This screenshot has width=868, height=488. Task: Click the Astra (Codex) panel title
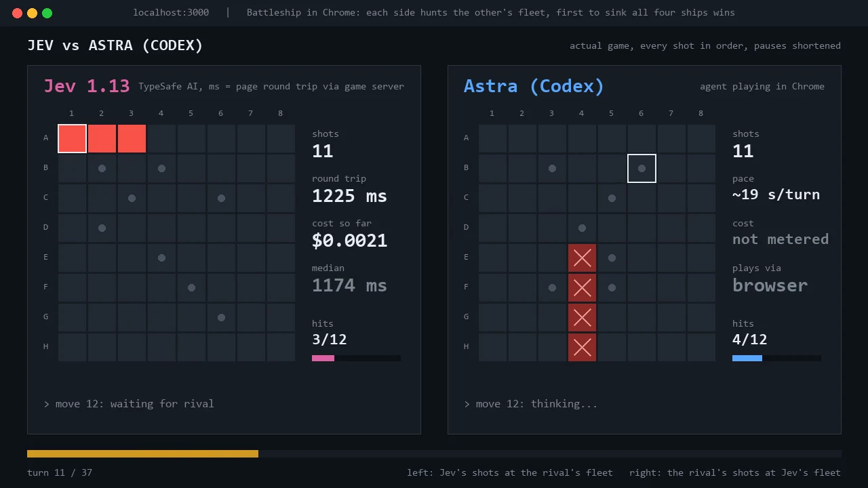click(534, 86)
